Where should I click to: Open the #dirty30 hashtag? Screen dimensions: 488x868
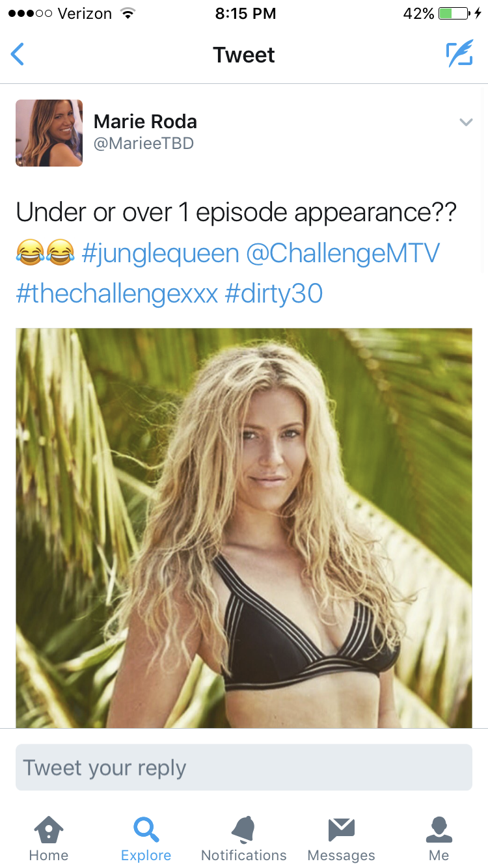pos(274,293)
